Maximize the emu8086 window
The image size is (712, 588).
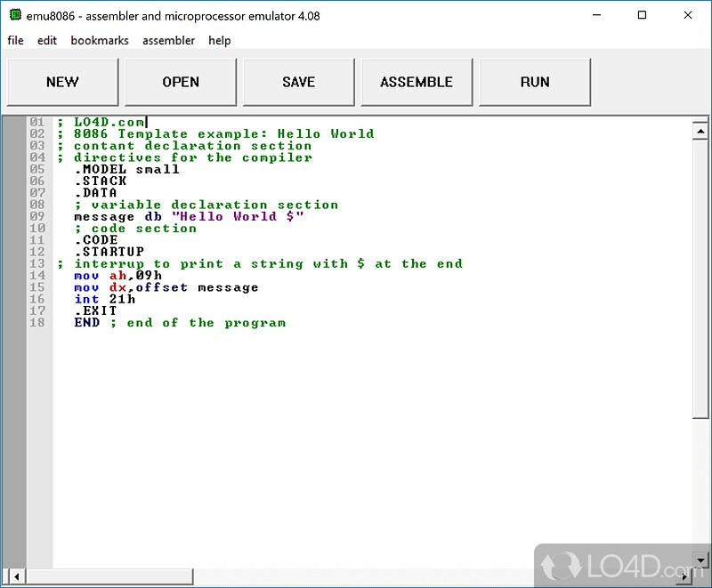642,15
